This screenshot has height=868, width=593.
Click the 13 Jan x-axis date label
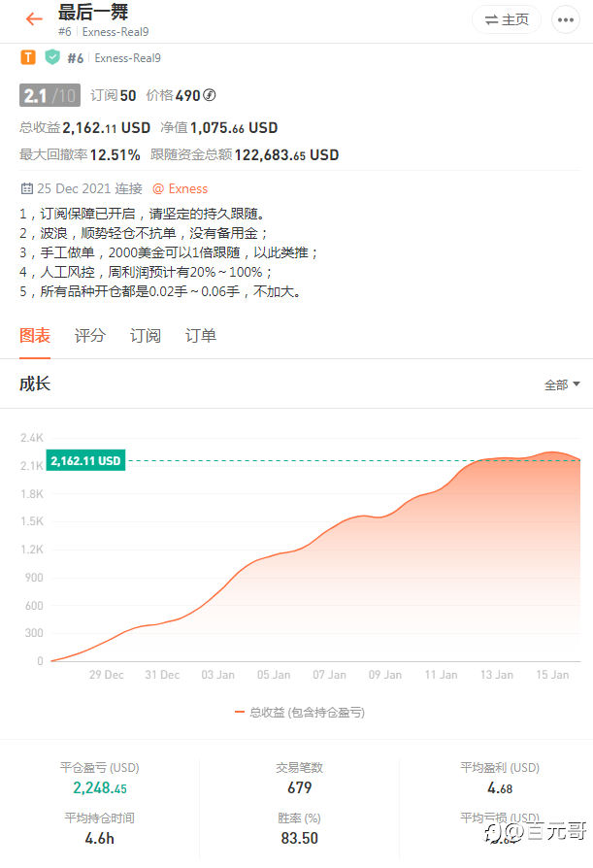point(496,675)
